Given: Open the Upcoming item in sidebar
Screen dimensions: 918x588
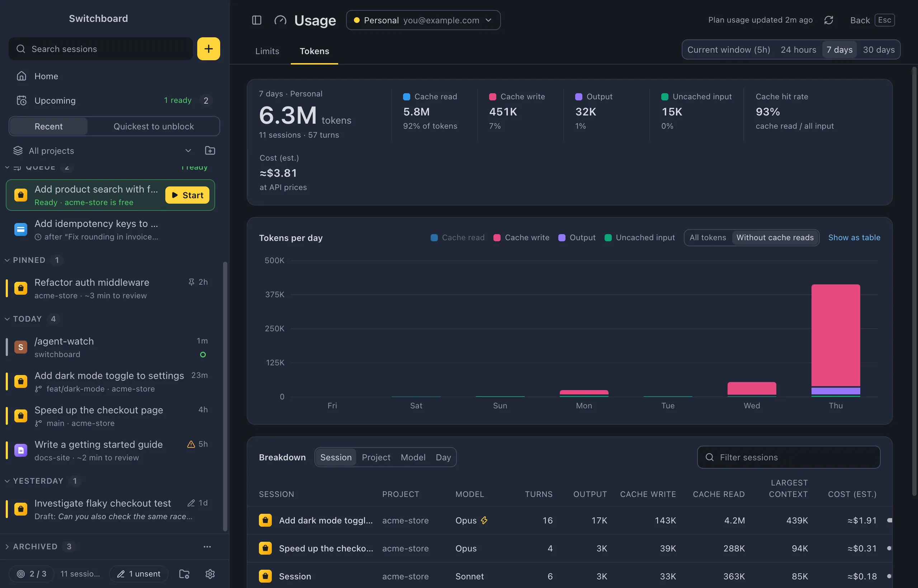Looking at the screenshot, I should (x=114, y=100).
